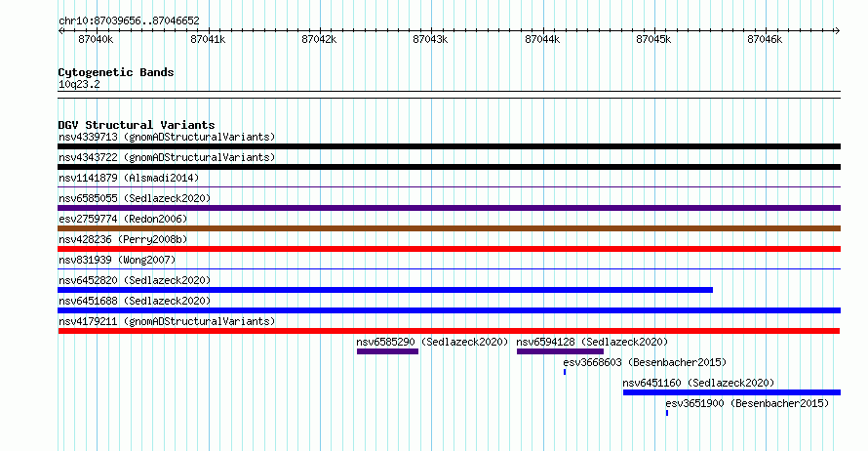The image size is (868, 451).
Task: Click the red bar under nsv428236
Action: coord(449,249)
